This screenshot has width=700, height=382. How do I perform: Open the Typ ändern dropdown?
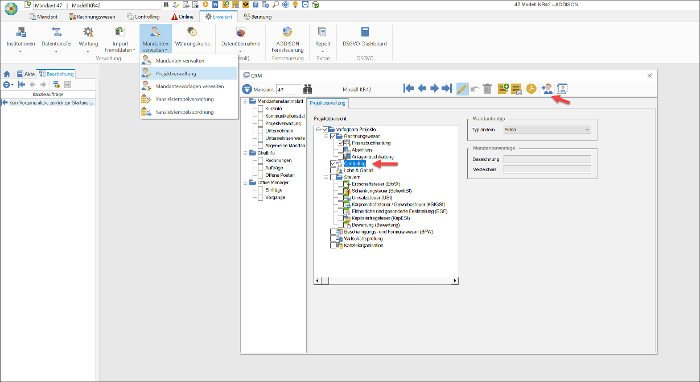[547, 129]
